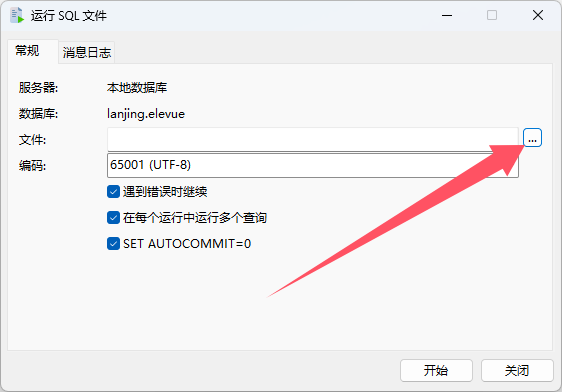Click the 运行 SQL 文件 title text

(x=69, y=16)
